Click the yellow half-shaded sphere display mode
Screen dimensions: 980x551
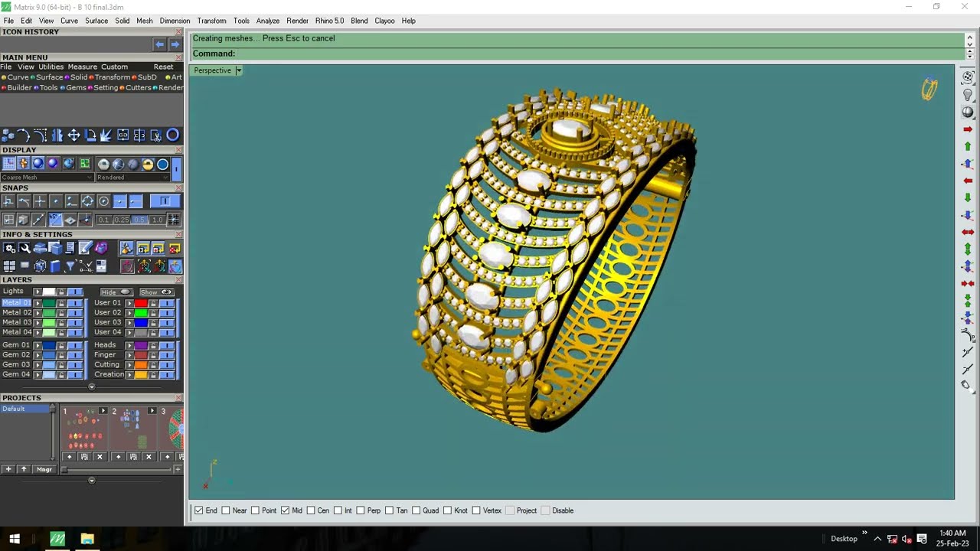coord(148,164)
